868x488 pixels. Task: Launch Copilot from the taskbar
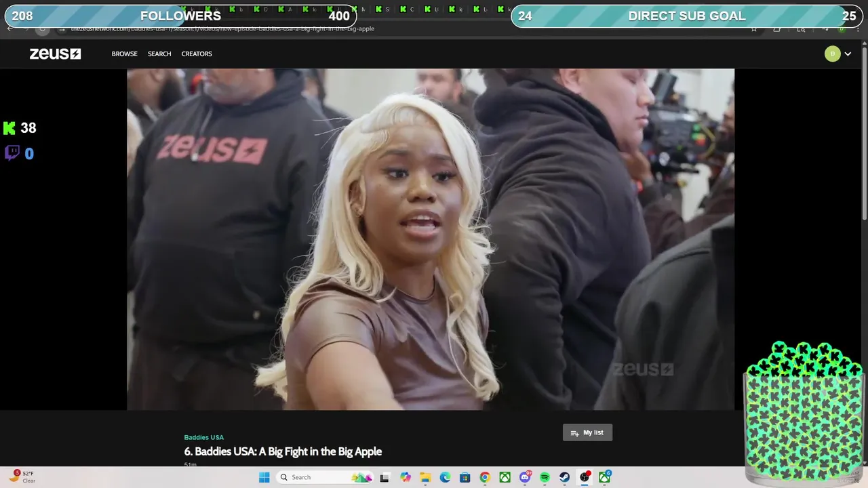406,477
